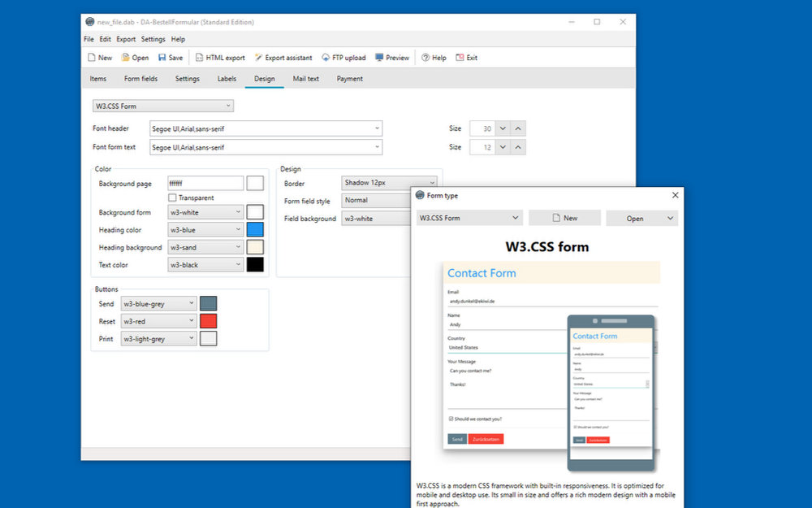Viewport: 812px width, 508px height.
Task: Click the Background form white swatch
Action: (255, 212)
